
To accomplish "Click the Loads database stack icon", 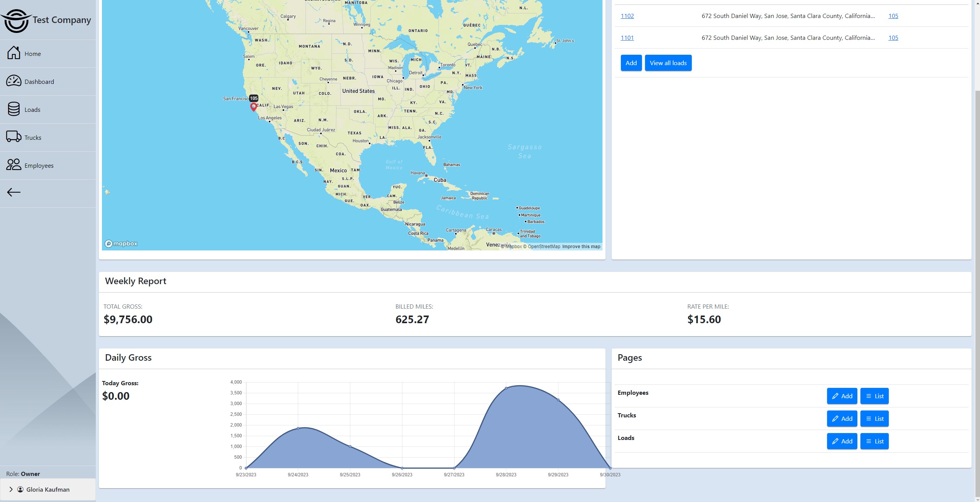I will point(14,109).
